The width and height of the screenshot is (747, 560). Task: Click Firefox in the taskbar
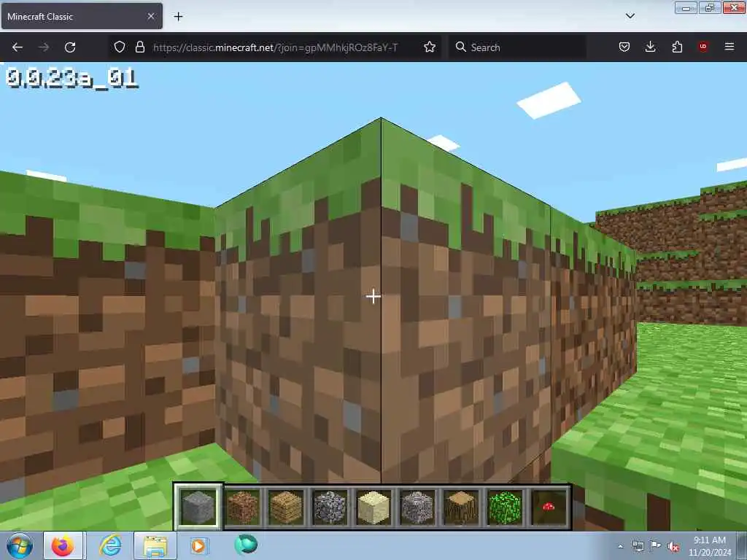coord(63,545)
